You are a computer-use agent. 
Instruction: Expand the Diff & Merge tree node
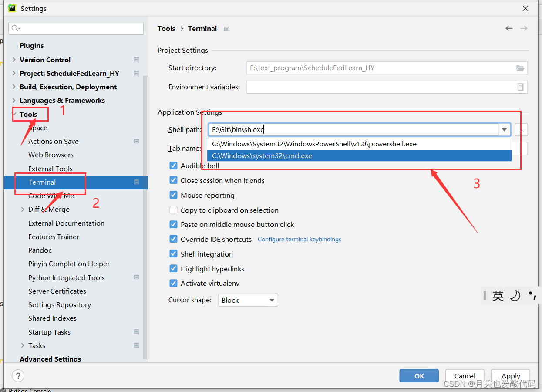(23, 209)
